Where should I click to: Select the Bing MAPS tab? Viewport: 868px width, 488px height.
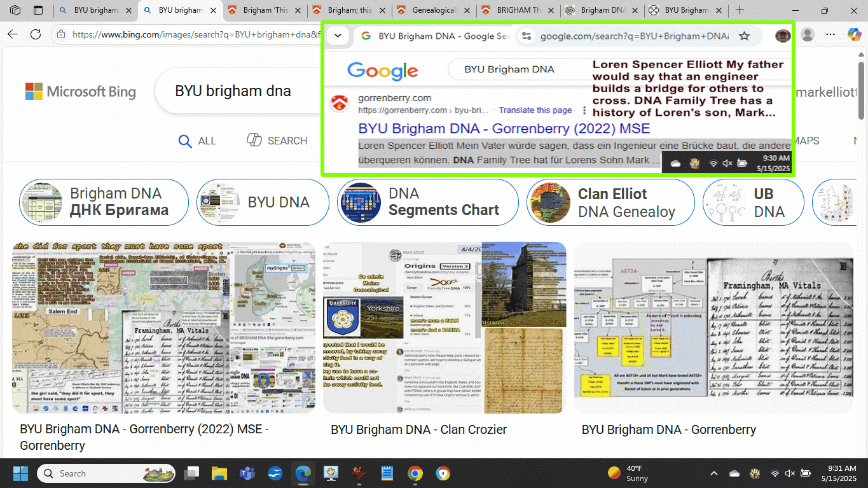click(x=806, y=141)
